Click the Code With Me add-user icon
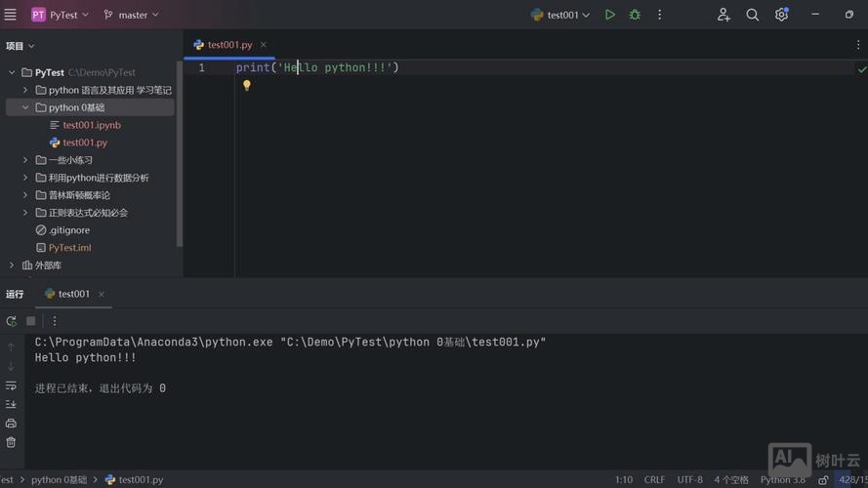 [x=723, y=15]
